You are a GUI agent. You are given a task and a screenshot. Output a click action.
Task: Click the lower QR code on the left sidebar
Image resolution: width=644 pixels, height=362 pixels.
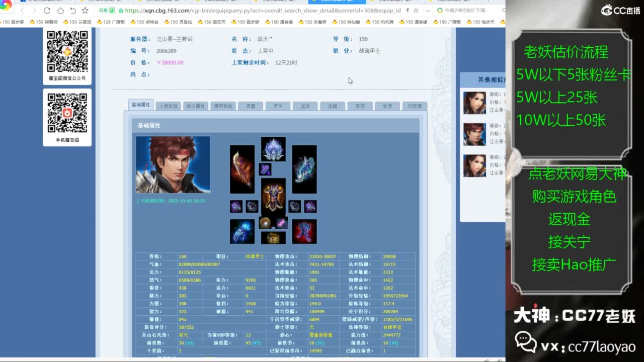coord(67,113)
